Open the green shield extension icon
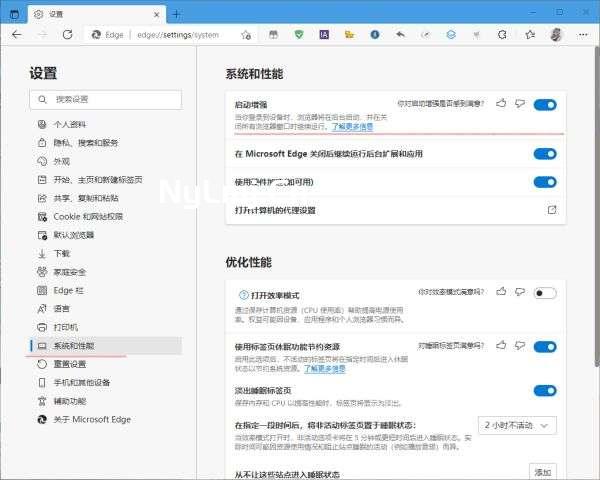This screenshot has height=480, width=600. tap(299, 35)
